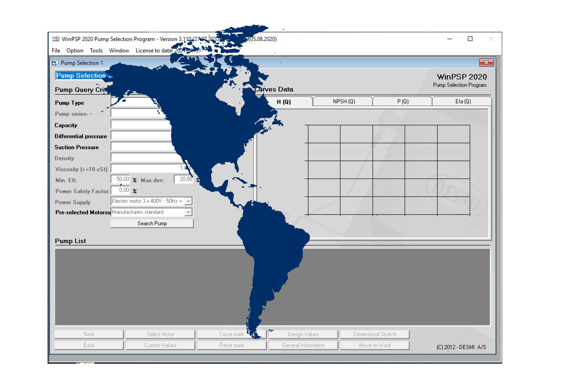The height and width of the screenshot is (371, 570).
Task: Click the highlighted Pump Selection heading
Action: 81,76
